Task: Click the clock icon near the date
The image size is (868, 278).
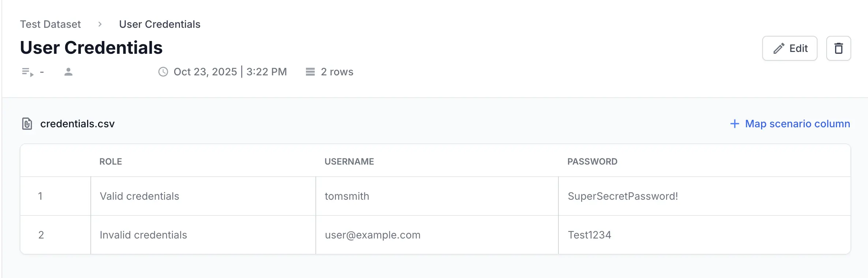Action: (x=163, y=72)
